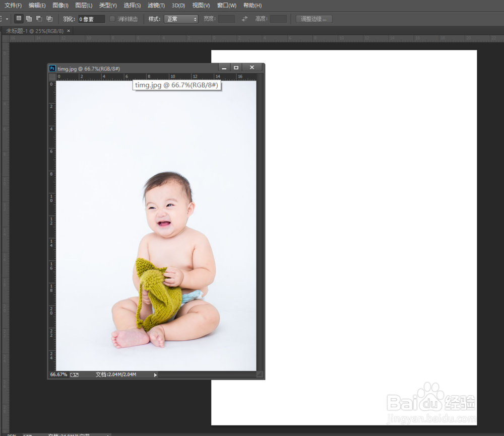Image resolution: width=504 pixels, height=436 pixels.
Task: Open the 3D(D) menu
Action: [178, 6]
